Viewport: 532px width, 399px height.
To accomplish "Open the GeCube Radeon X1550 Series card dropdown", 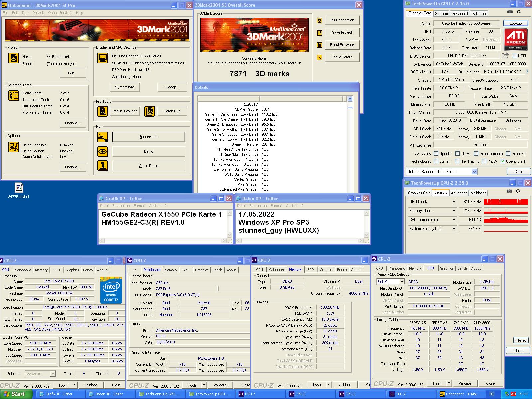I will click(474, 172).
